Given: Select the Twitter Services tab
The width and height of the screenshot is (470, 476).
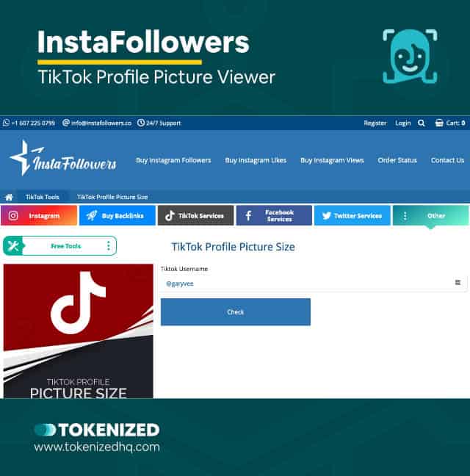Looking at the screenshot, I should click(352, 215).
